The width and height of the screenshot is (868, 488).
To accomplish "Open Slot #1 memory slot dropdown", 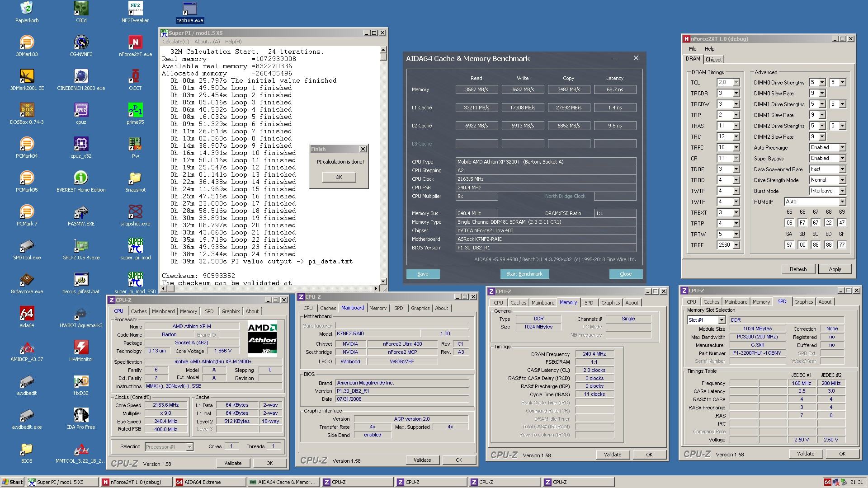I will (x=722, y=320).
